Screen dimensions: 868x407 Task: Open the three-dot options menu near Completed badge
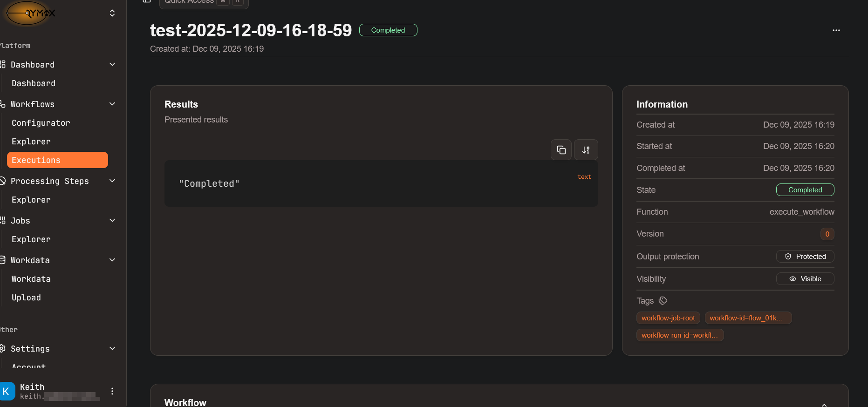click(x=836, y=30)
